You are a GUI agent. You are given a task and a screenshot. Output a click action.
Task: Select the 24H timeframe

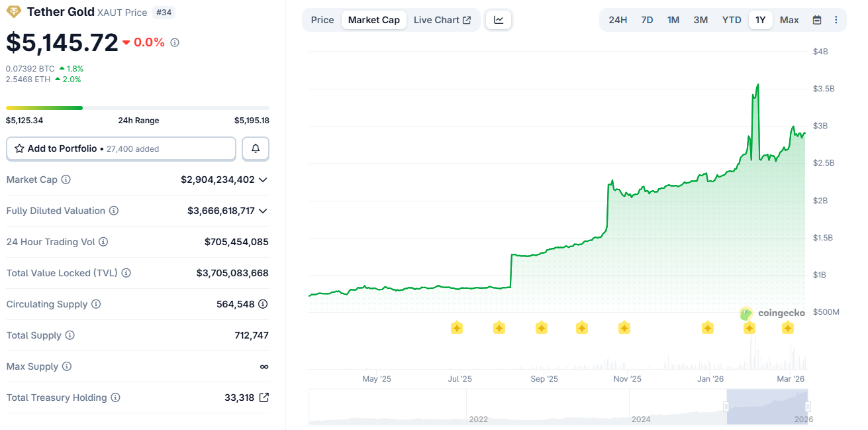point(618,20)
